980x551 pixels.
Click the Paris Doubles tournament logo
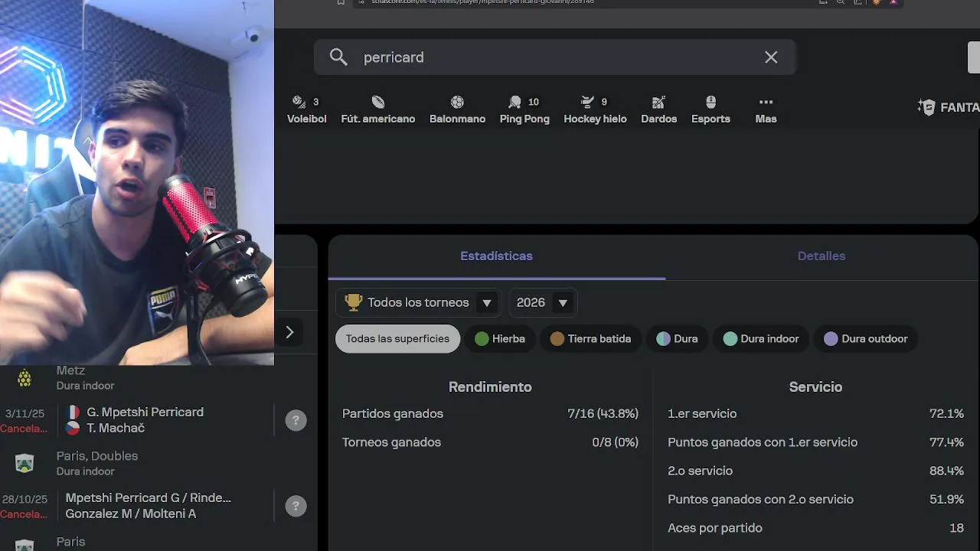click(x=24, y=463)
